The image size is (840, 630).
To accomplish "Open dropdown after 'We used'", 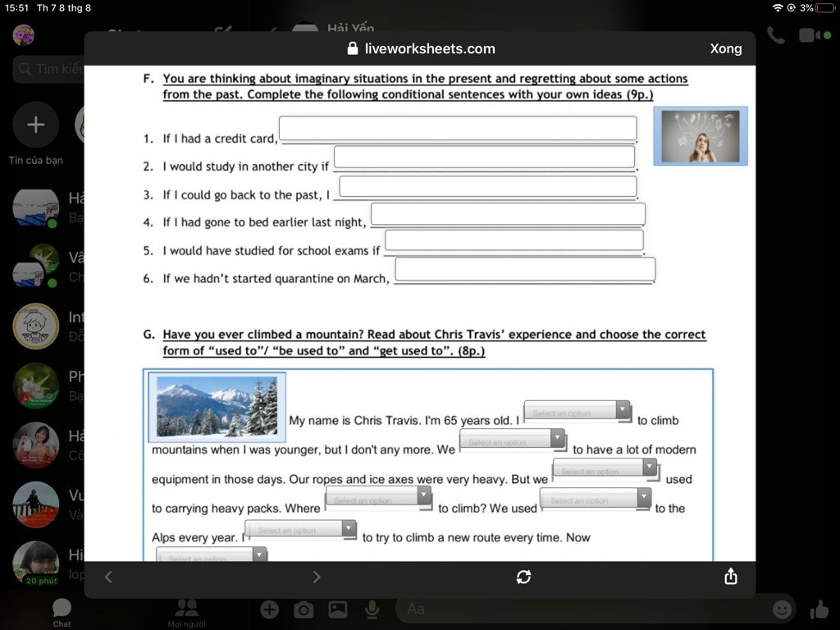I will 596,498.
